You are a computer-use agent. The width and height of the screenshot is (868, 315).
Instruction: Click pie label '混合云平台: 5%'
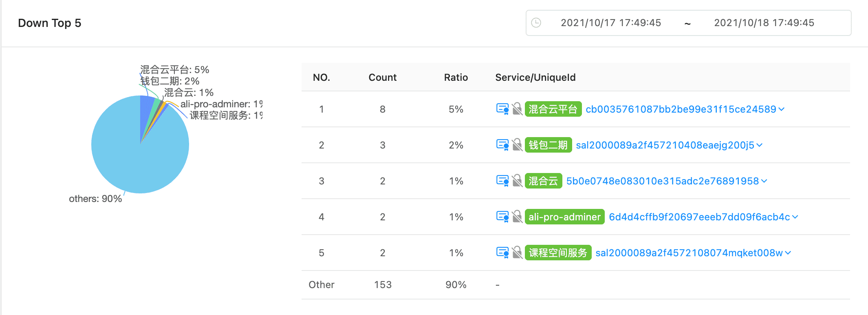[x=174, y=70]
